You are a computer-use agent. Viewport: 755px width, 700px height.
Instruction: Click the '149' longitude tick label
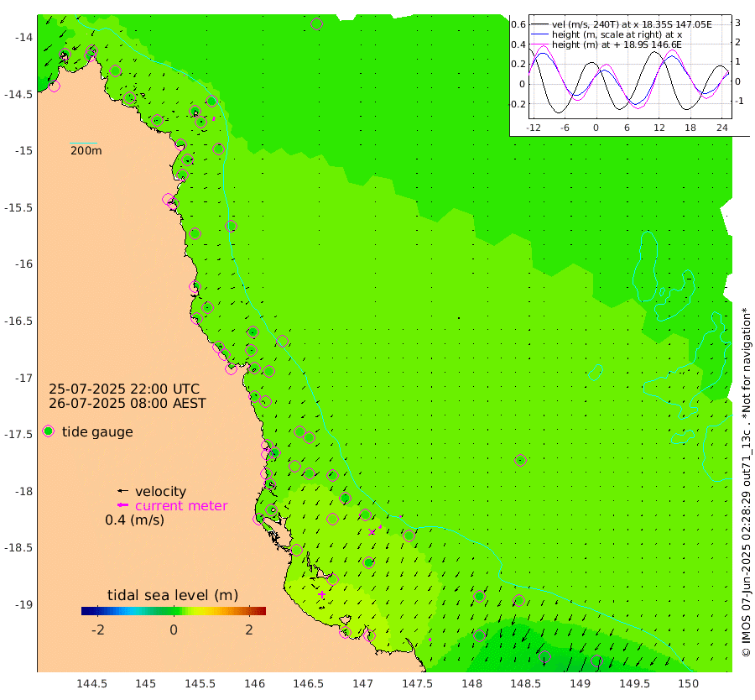580,683
